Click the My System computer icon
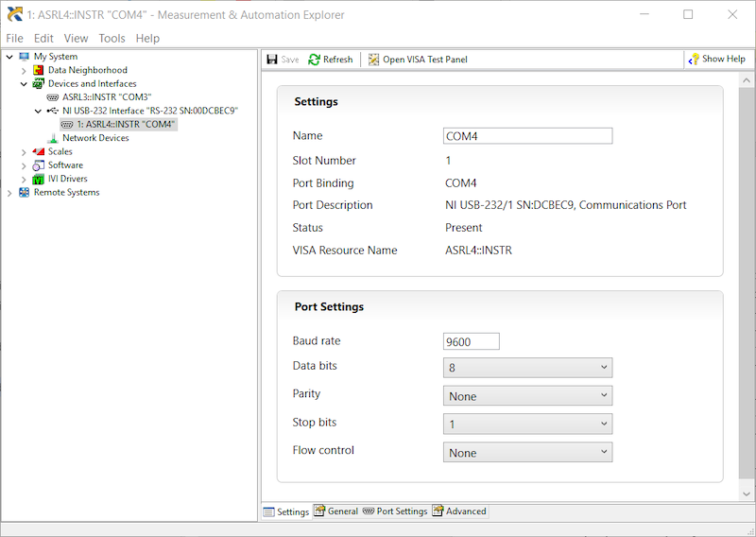 25,57
